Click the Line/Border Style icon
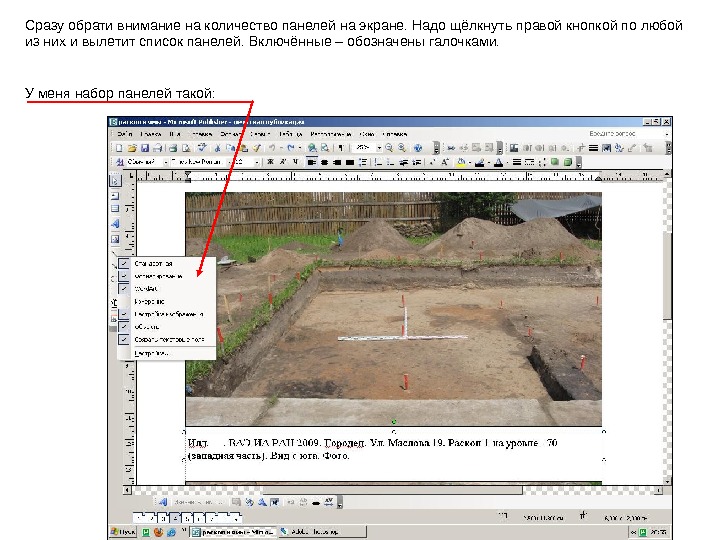Screen dimensions: 720x540 (517, 162)
